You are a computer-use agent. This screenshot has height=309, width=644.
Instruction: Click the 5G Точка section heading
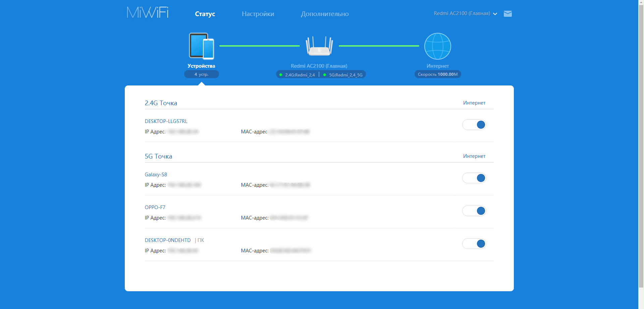[x=158, y=156]
